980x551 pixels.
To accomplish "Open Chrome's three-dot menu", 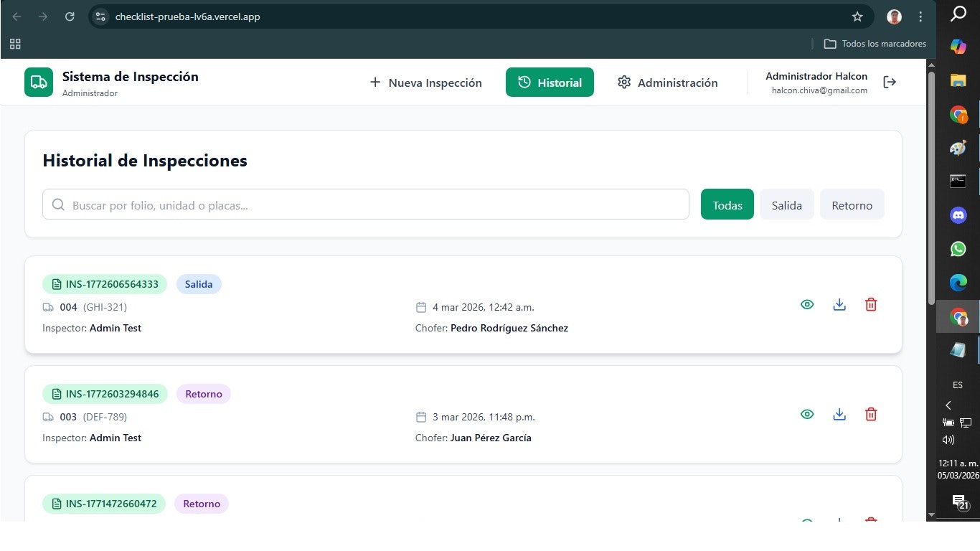I will click(x=920, y=16).
